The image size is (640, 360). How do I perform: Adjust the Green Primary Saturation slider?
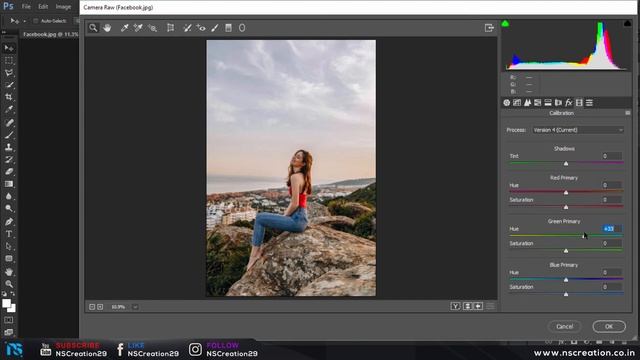tap(566, 251)
